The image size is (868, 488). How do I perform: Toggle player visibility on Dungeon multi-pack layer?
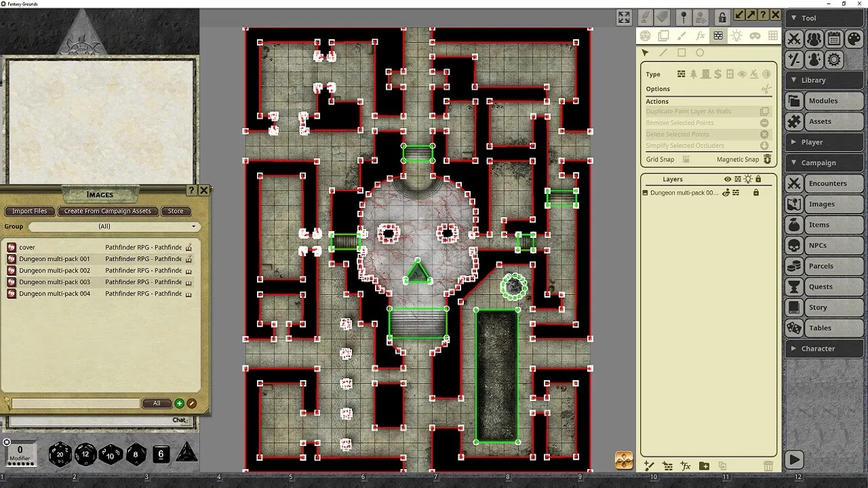(x=726, y=193)
